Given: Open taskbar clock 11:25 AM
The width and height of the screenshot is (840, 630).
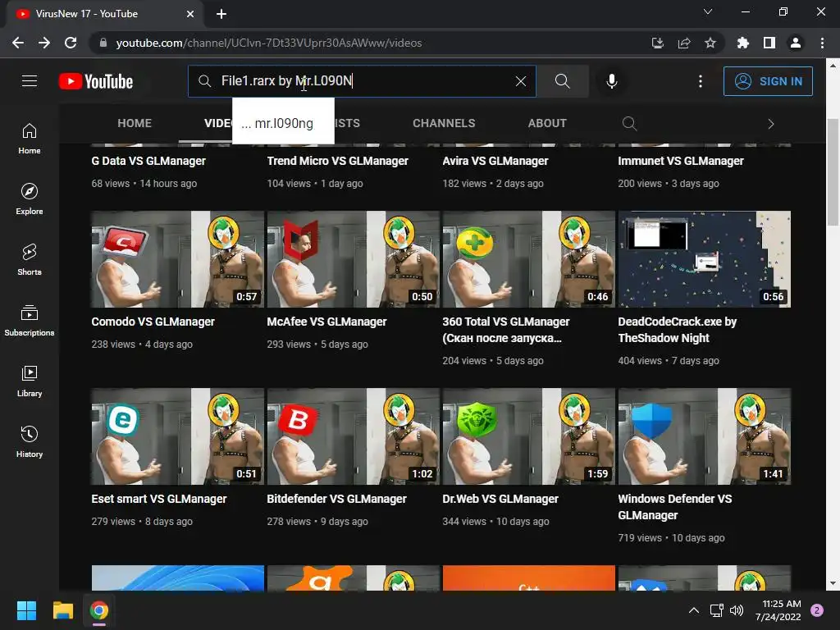Looking at the screenshot, I should [778, 610].
